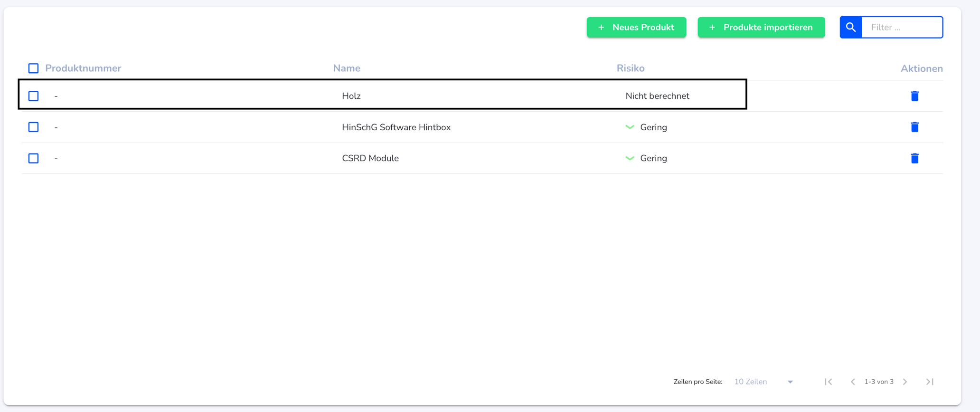Delete the HinSchG Software Hintbox product

[914, 127]
